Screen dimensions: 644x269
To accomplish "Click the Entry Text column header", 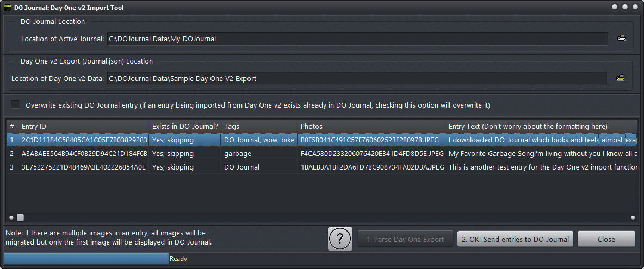I will point(541,127).
